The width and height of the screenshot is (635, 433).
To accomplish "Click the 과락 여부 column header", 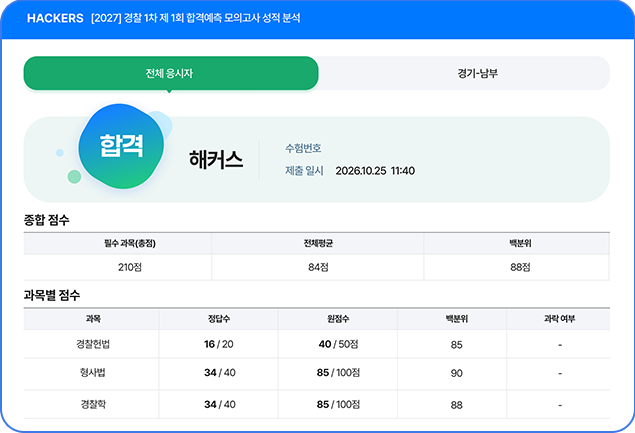I will click(x=560, y=319).
